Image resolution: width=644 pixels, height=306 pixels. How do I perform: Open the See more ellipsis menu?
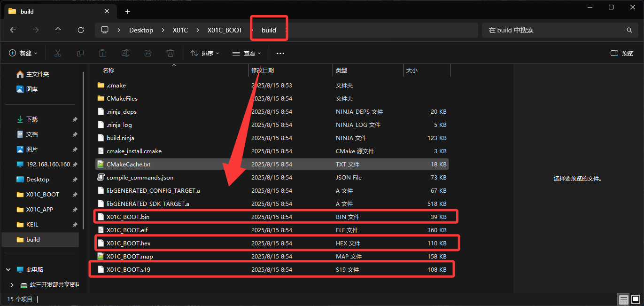280,54
